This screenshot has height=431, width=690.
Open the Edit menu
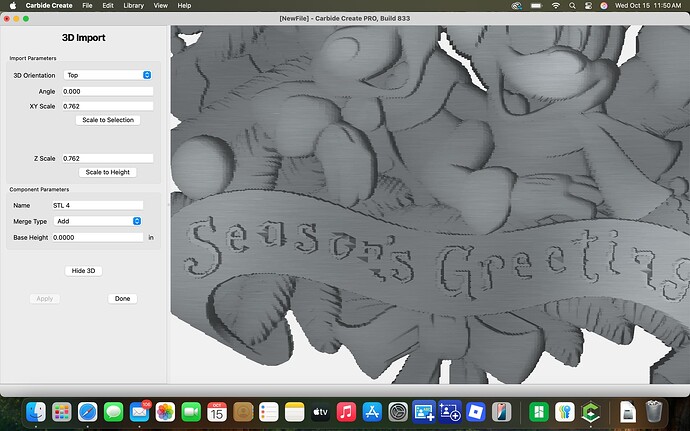pos(108,6)
